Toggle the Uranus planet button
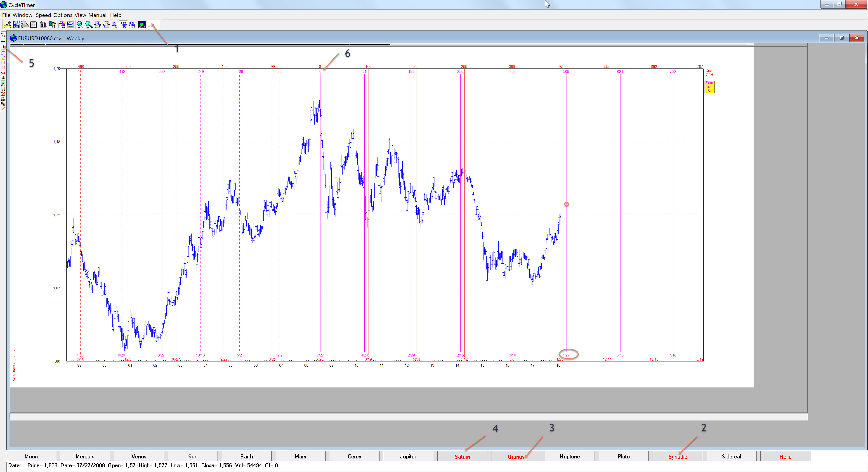868x472 pixels. click(x=516, y=456)
